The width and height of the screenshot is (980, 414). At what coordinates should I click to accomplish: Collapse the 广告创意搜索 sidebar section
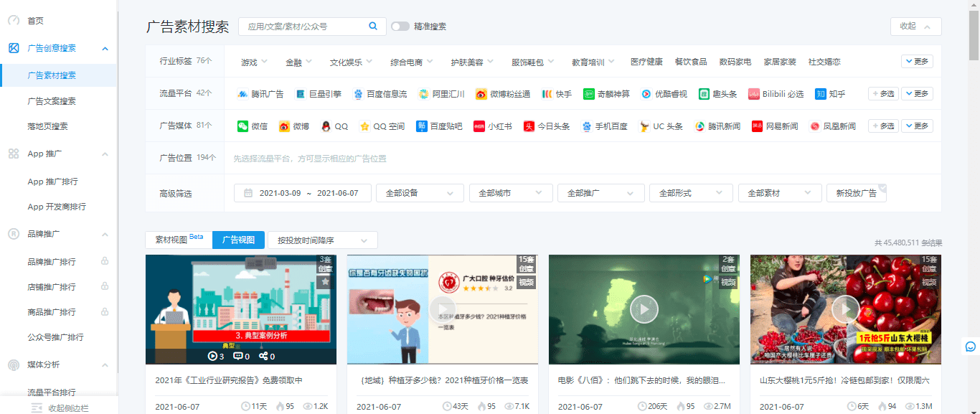coord(105,49)
